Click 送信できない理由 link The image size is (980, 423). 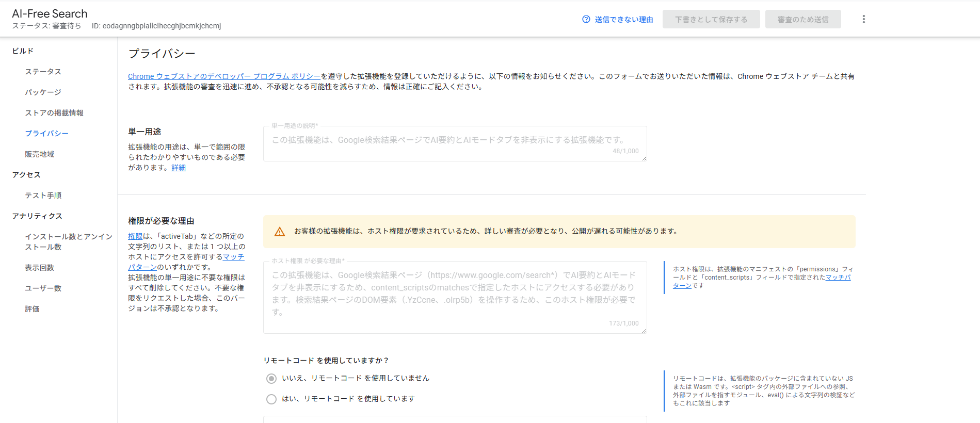click(624, 20)
